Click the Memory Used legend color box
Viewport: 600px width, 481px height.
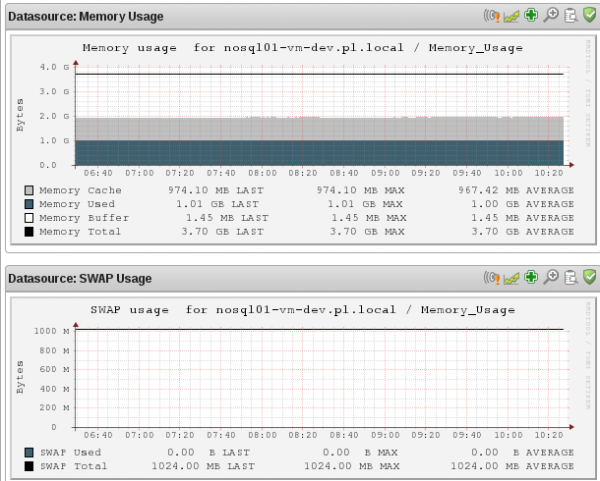click(x=29, y=204)
